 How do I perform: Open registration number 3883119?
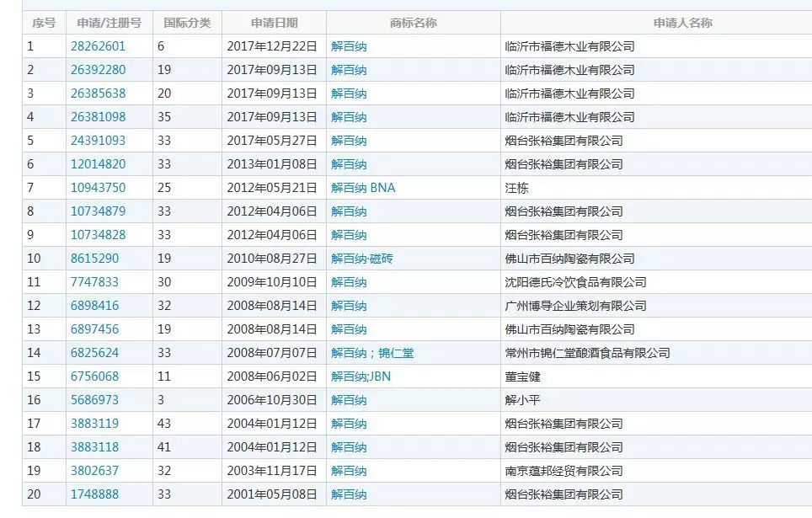(x=95, y=423)
